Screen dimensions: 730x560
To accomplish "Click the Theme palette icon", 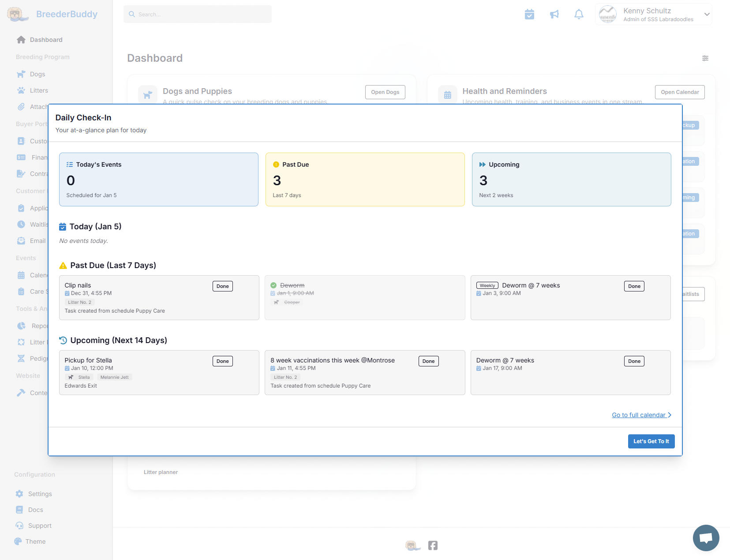I will pos(18,541).
